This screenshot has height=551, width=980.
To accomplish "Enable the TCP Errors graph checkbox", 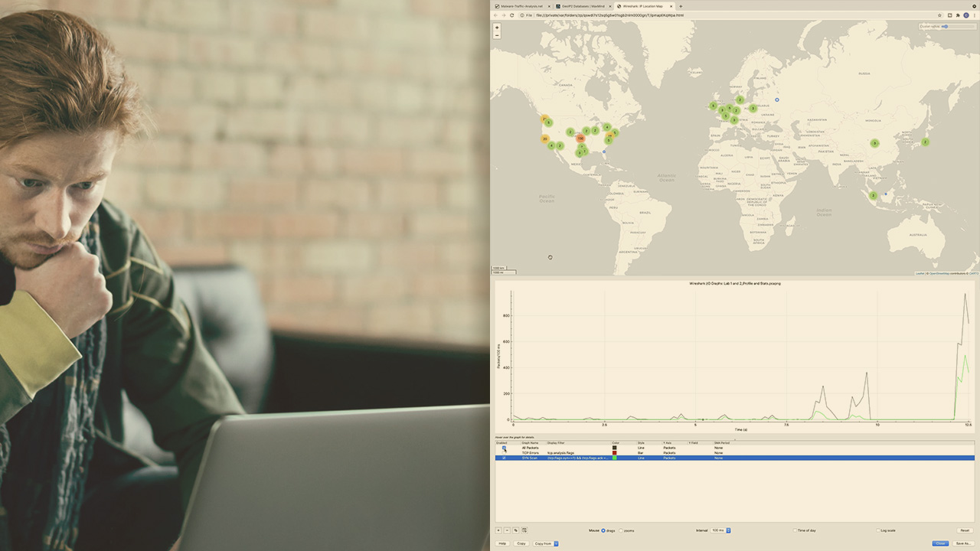I will click(x=504, y=453).
